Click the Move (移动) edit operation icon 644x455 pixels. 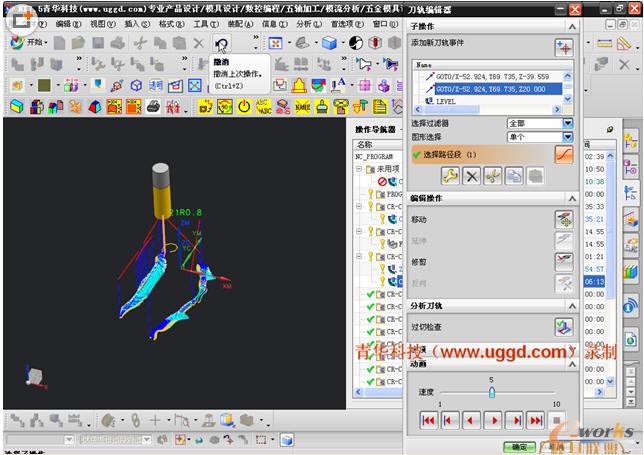(x=566, y=221)
